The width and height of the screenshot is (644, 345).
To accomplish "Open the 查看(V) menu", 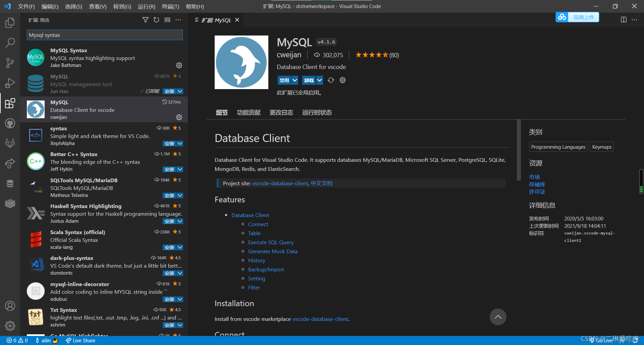I will [x=98, y=6].
